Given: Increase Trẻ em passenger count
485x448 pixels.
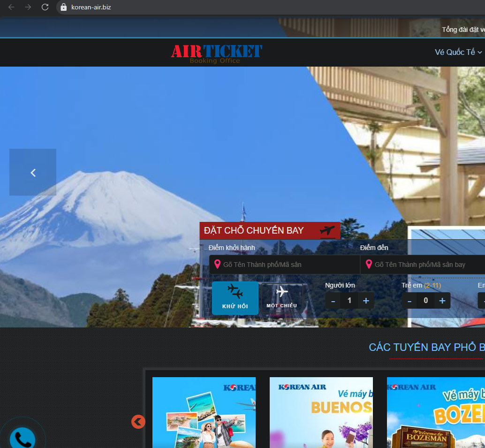Looking at the screenshot, I should 442,301.
